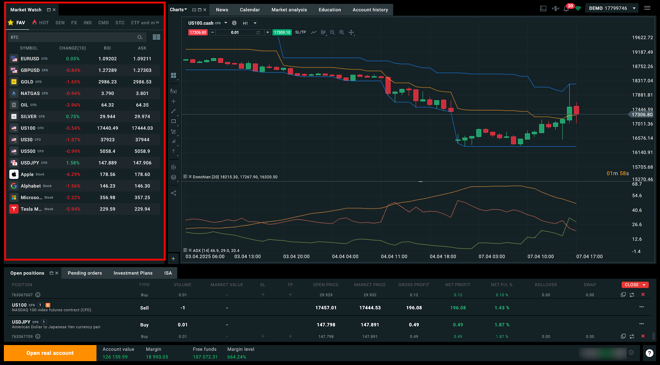The width and height of the screenshot is (660, 365).
Task: Open DEMO 17799746 account dropdown
Action: pyautogui.click(x=612, y=8)
